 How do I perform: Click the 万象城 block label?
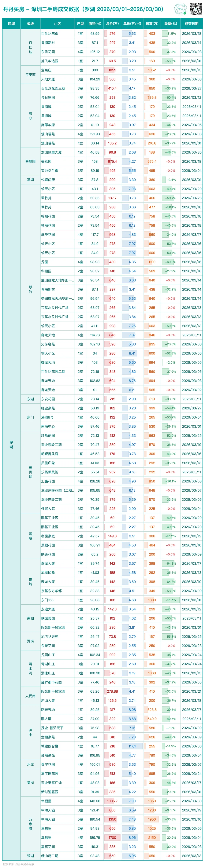tap(30, 823)
